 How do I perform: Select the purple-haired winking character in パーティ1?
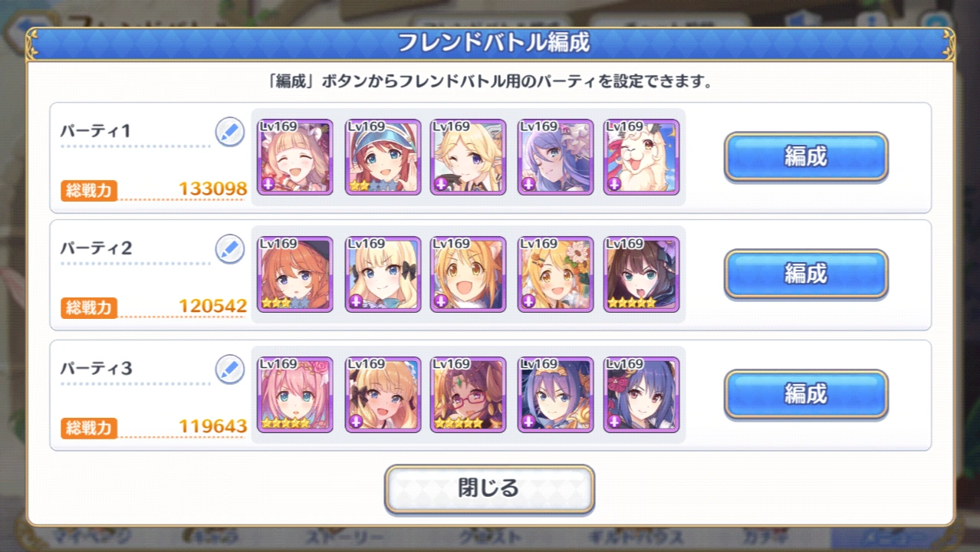tap(555, 156)
